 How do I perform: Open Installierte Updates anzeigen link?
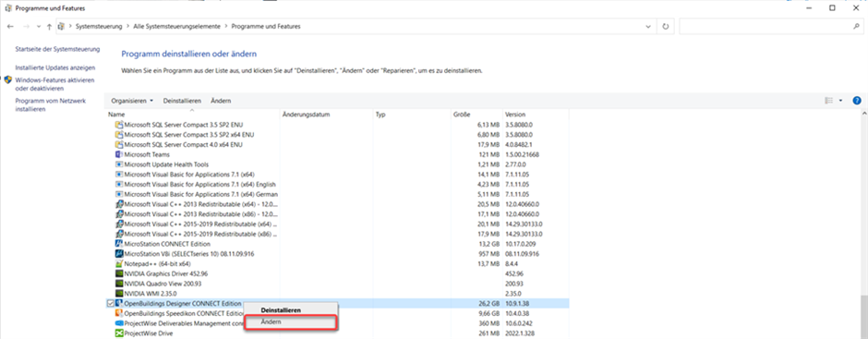pos(54,67)
